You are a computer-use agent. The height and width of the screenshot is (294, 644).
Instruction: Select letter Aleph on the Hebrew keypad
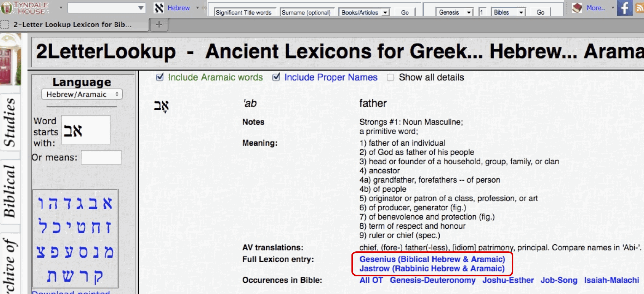coord(107,204)
